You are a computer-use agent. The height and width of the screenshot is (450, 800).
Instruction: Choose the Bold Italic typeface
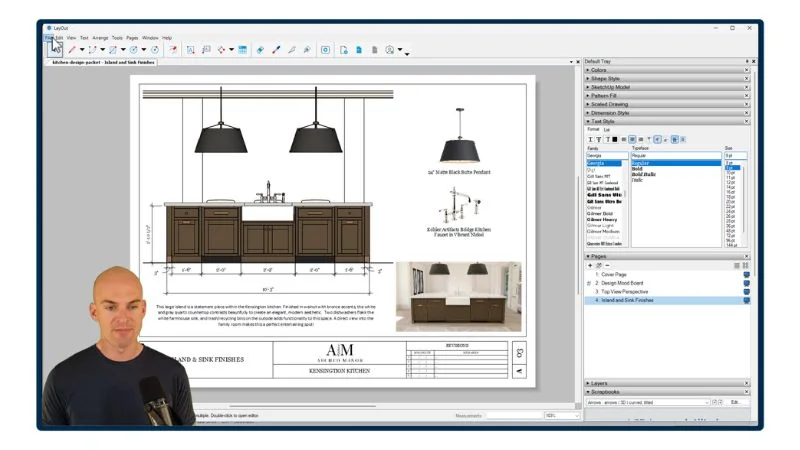(644, 174)
